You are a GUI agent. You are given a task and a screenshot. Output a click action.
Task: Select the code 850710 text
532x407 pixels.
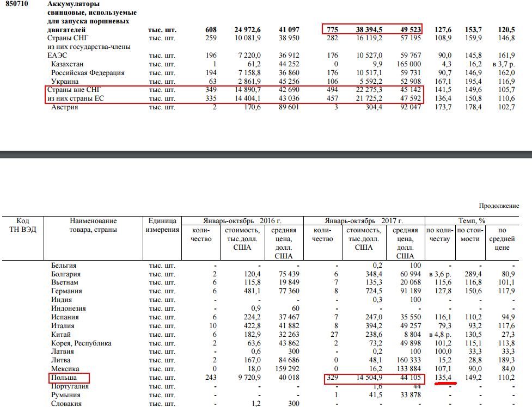pos(17,4)
